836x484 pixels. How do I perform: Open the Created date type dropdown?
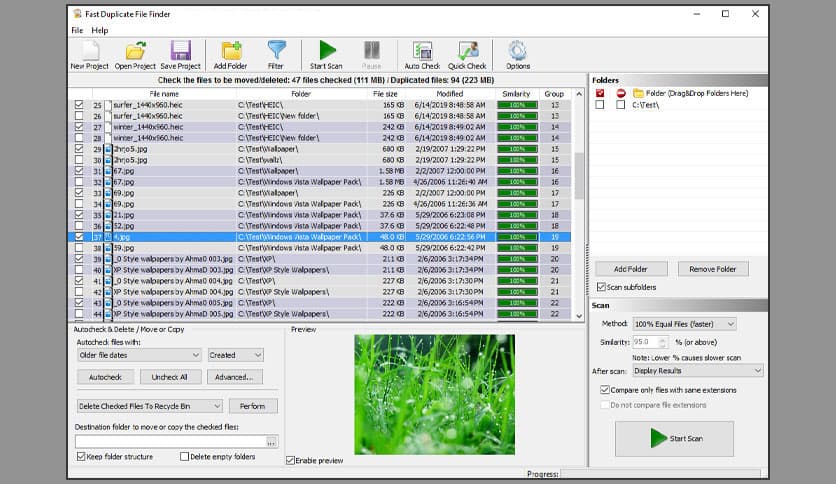pyautogui.click(x=235, y=355)
